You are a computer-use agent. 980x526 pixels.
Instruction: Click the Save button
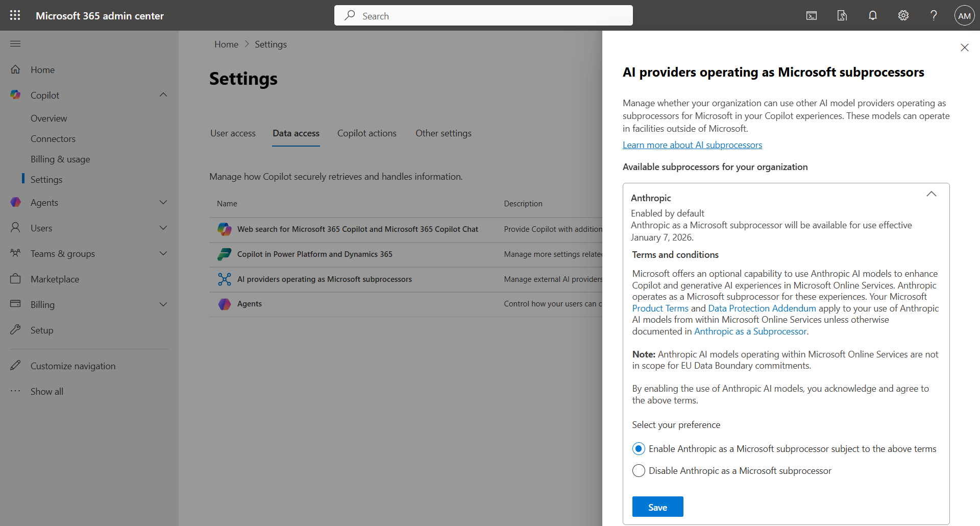point(657,507)
